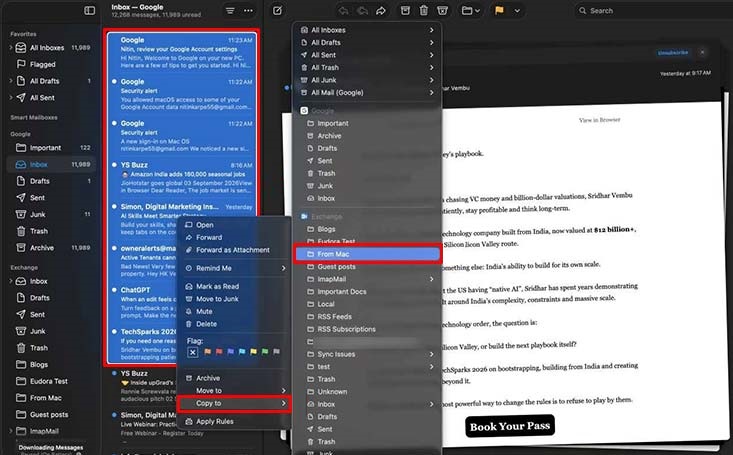Expand ImapMail chevron in sidebar
Image resolution: width=733 pixels, height=455 pixels.
click(10, 431)
